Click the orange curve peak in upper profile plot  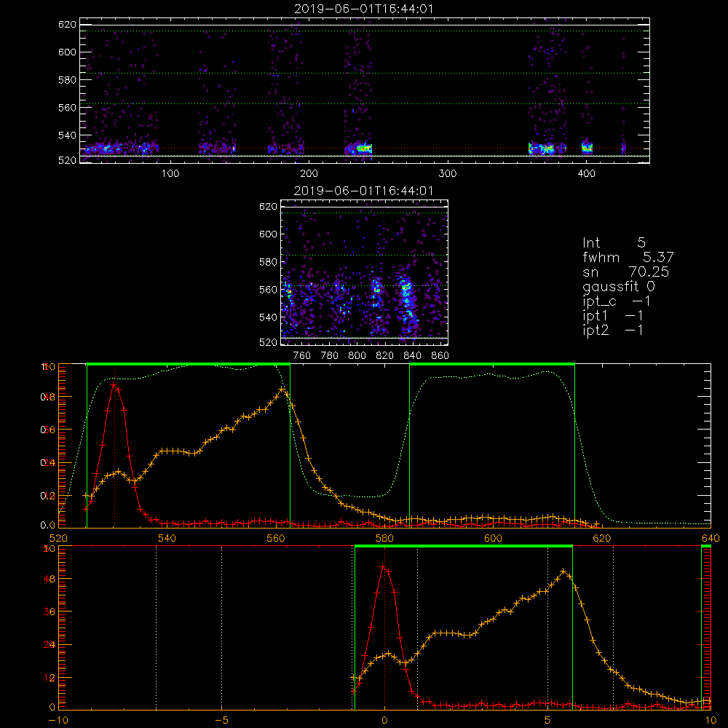(282, 389)
